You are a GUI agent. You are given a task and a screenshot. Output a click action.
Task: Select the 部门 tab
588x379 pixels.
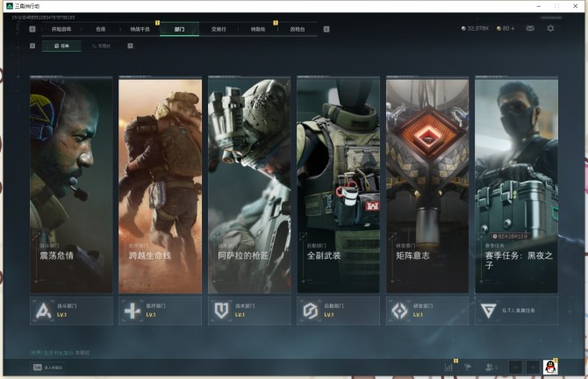pos(179,29)
